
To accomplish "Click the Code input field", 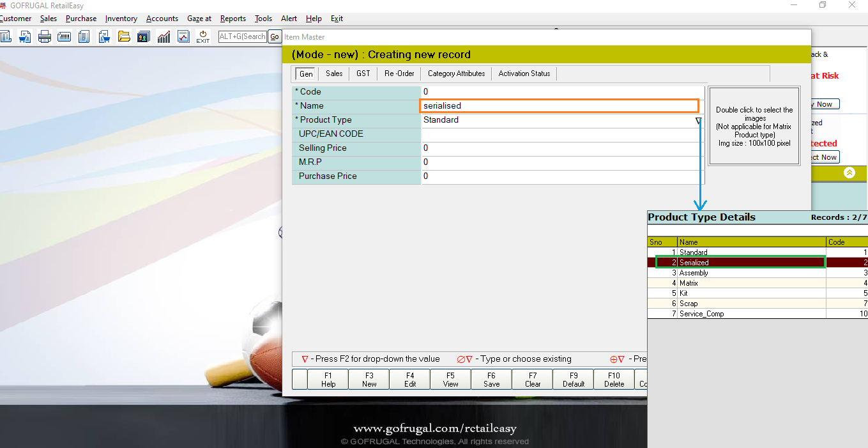I will coord(562,92).
